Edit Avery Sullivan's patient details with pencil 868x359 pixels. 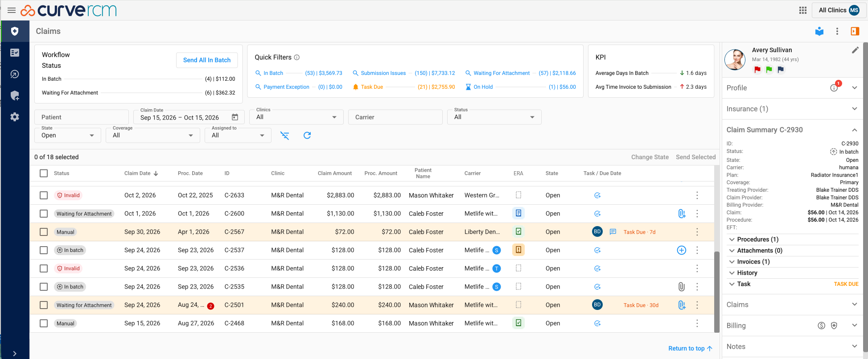point(855,50)
